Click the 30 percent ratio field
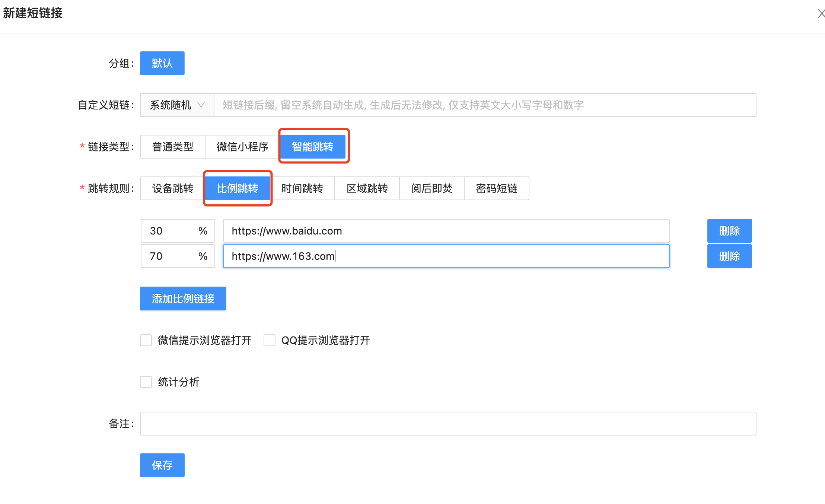The width and height of the screenshot is (825, 504). [x=169, y=231]
